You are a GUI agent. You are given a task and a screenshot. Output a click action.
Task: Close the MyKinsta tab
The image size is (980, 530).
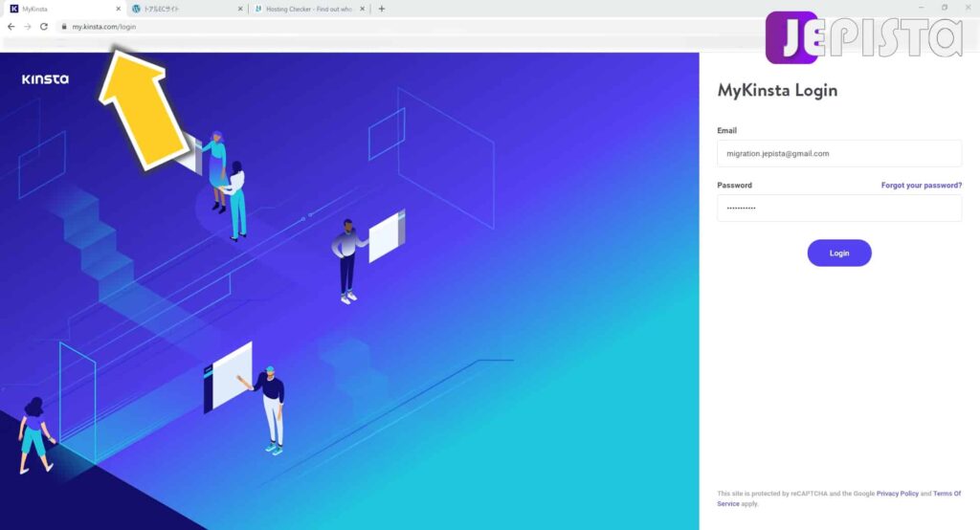(x=118, y=9)
